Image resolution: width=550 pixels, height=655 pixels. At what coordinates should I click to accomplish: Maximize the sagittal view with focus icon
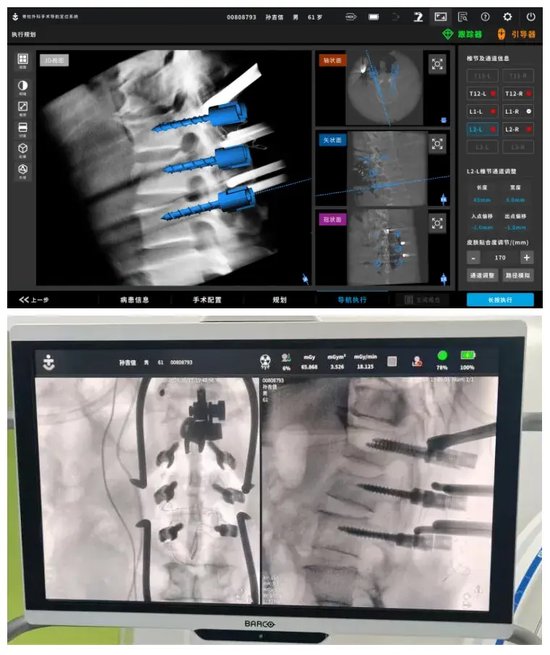[x=437, y=144]
